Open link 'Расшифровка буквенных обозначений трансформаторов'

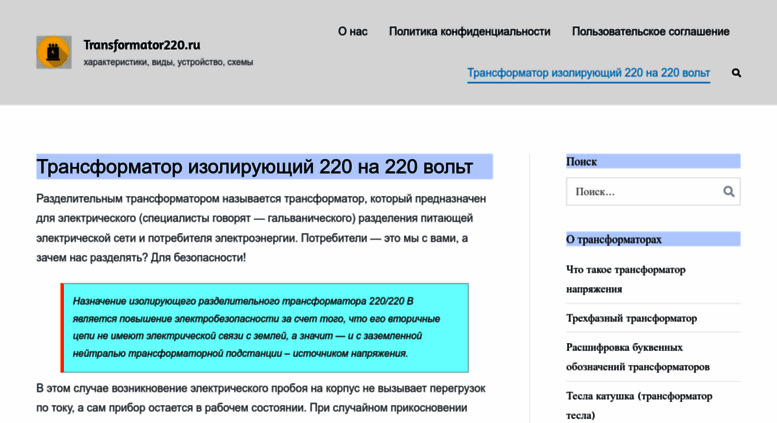[638, 357]
